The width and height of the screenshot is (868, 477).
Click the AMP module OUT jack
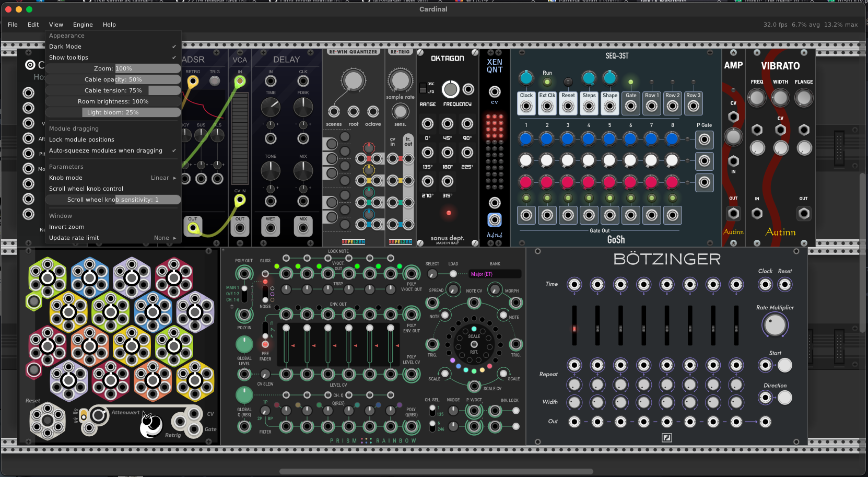(x=733, y=213)
